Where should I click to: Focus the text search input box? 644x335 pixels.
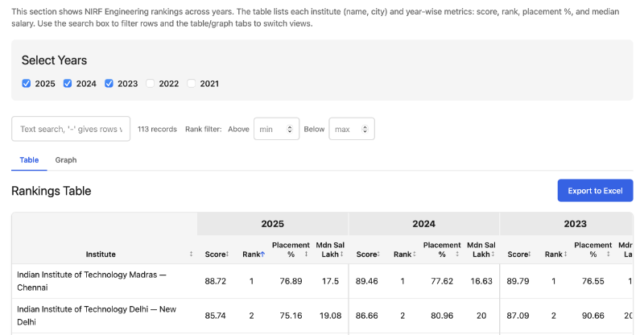(70, 129)
